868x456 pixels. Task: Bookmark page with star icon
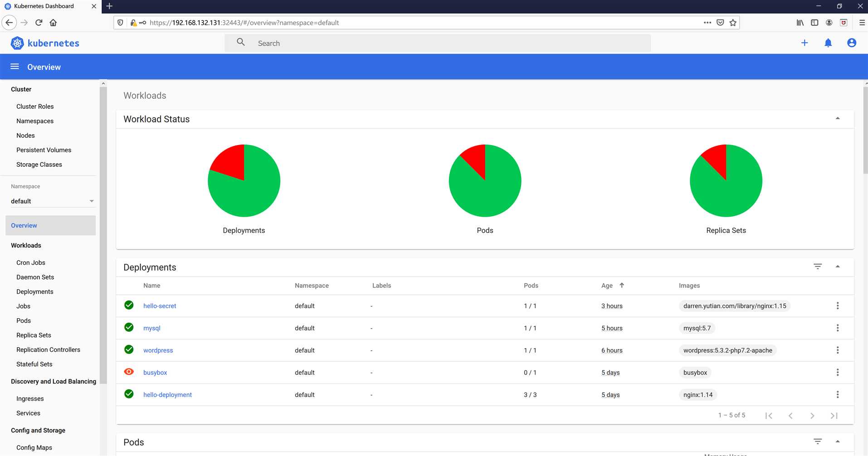tap(733, 23)
